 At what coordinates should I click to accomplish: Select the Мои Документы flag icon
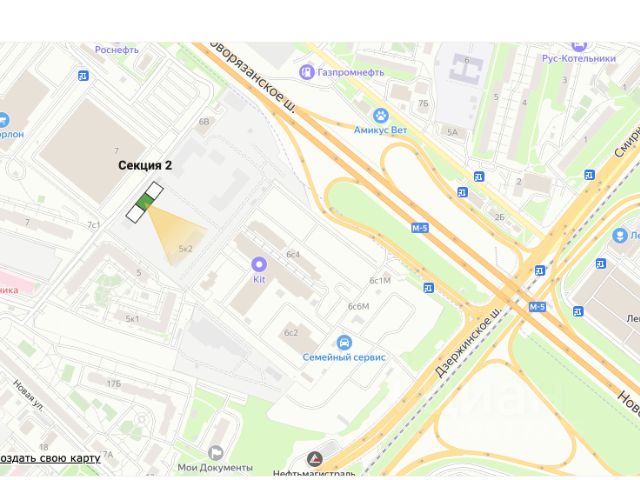tap(216, 453)
